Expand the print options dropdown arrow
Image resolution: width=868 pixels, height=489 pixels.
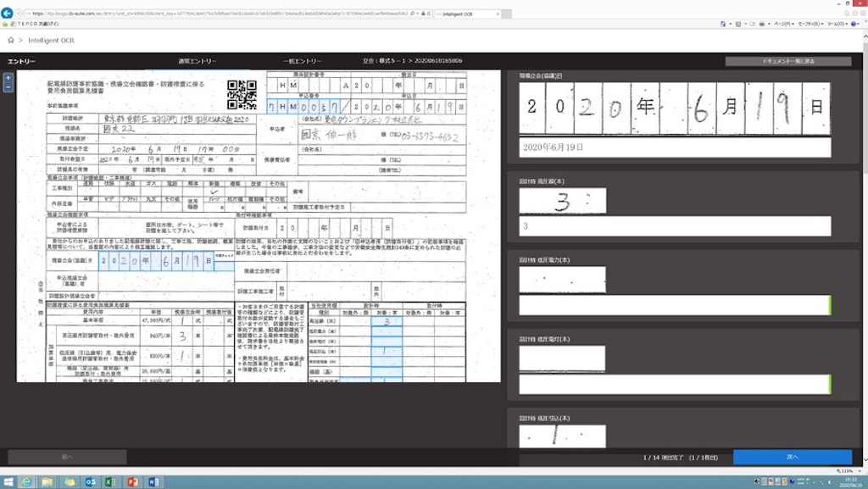coord(769,24)
